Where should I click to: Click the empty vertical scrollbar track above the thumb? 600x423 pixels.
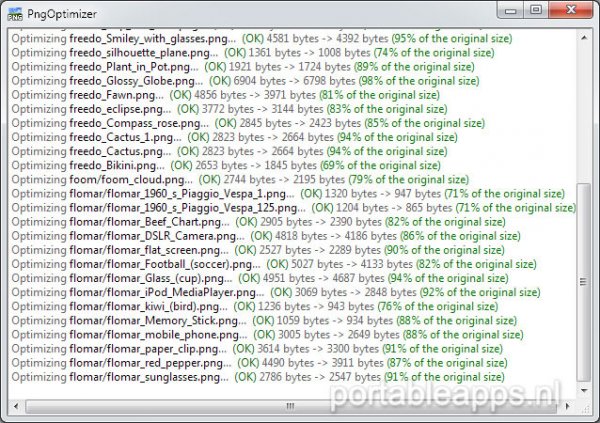(x=586, y=110)
